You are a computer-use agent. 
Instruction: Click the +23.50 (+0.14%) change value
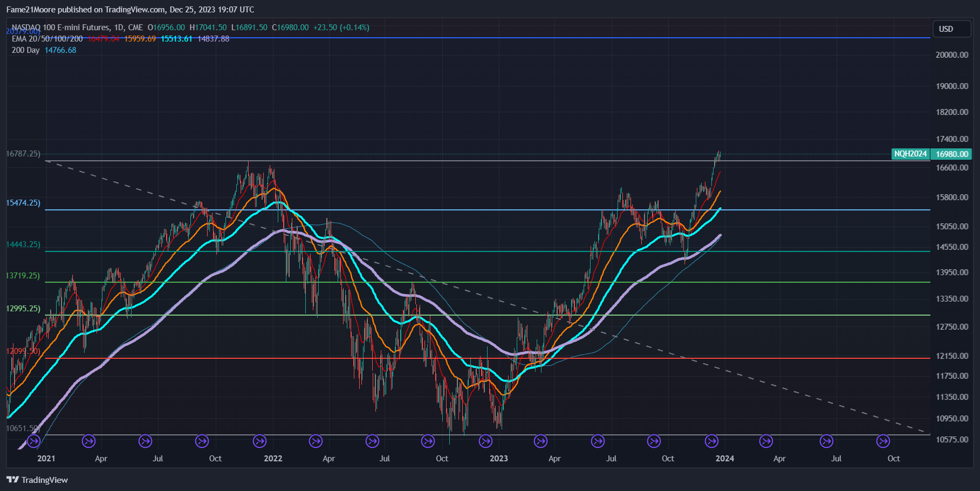pyautogui.click(x=341, y=28)
